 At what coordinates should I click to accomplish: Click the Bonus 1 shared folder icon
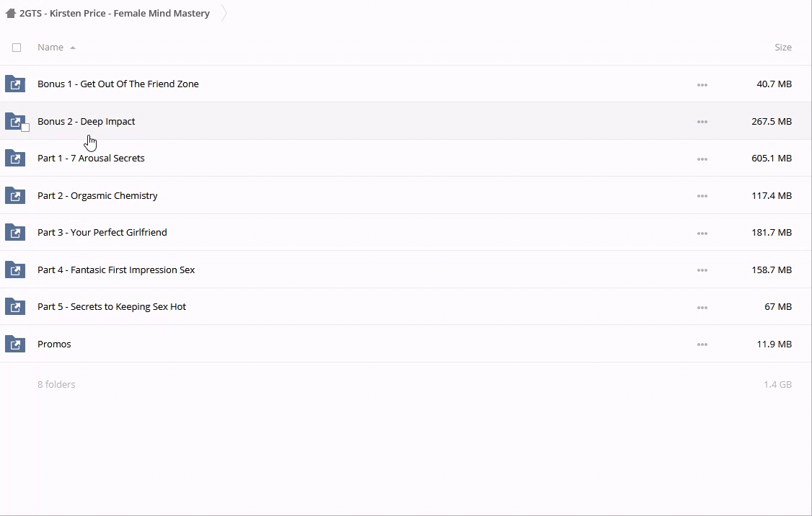[15, 84]
